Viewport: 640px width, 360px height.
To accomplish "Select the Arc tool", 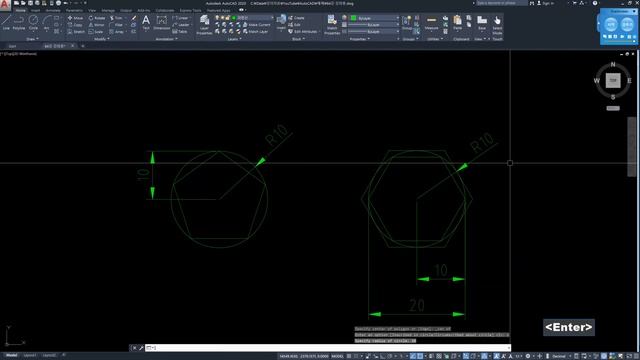I will point(47,23).
